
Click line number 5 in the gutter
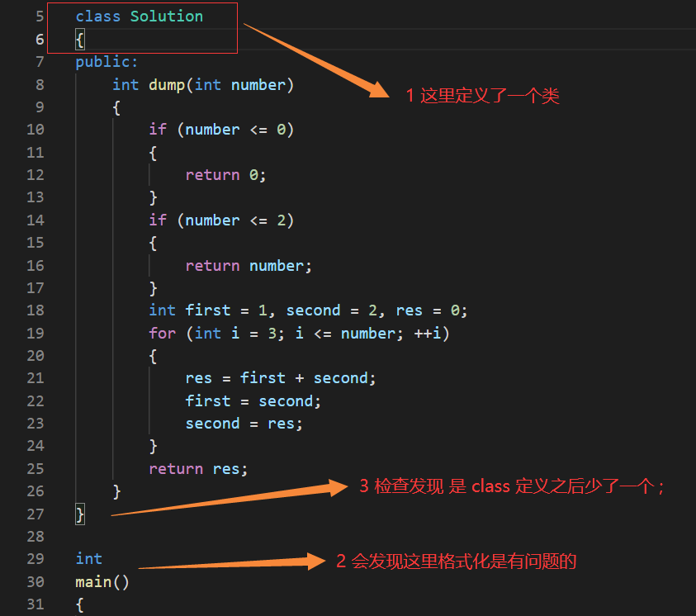40,17
